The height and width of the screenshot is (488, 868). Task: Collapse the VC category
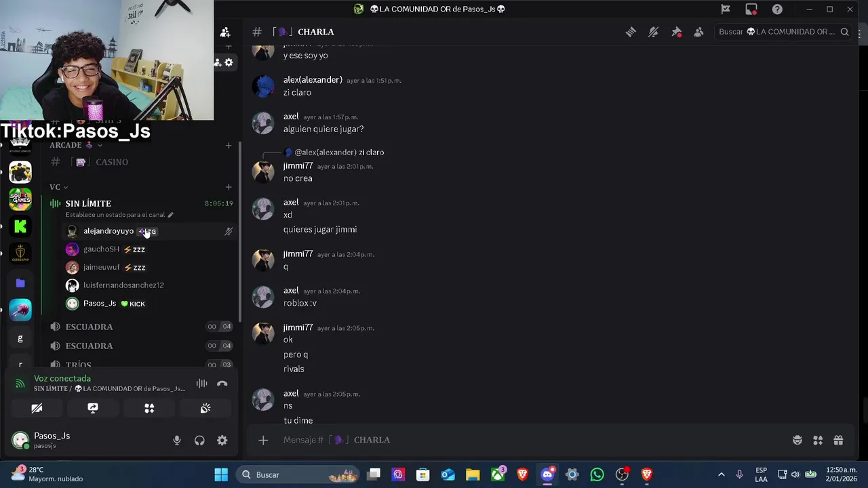[58, 187]
